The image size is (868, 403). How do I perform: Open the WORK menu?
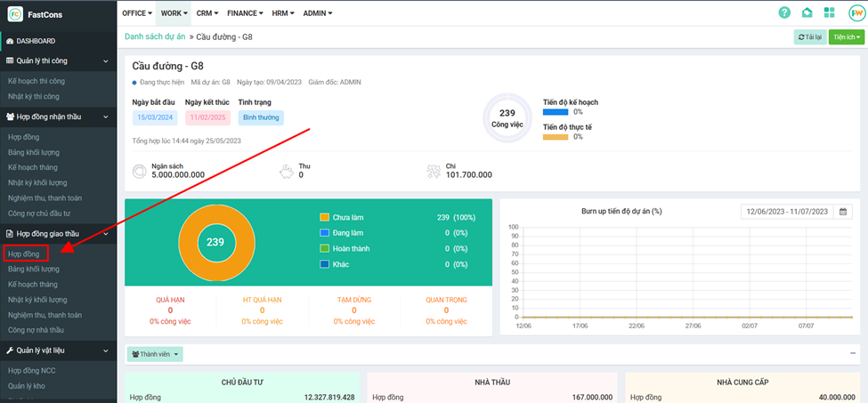pyautogui.click(x=174, y=13)
